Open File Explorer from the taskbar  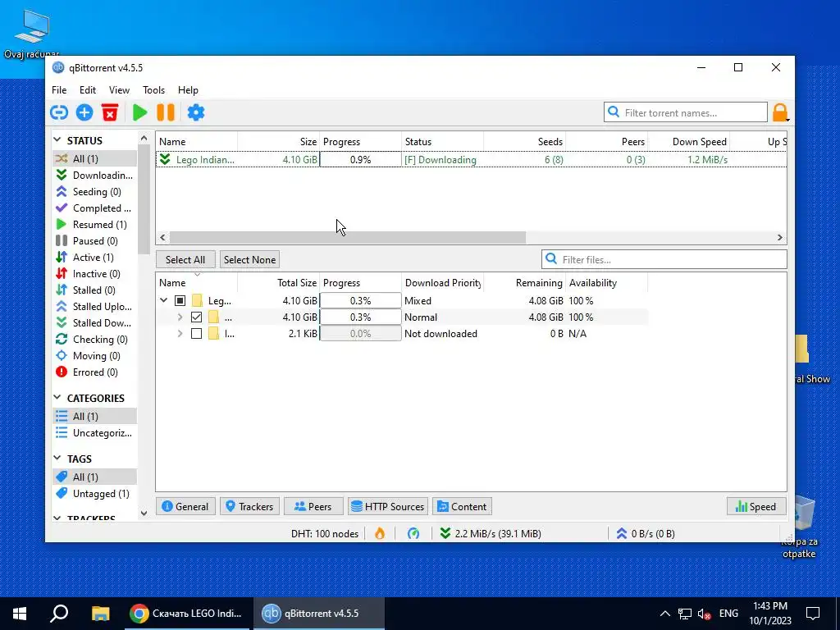tap(100, 614)
